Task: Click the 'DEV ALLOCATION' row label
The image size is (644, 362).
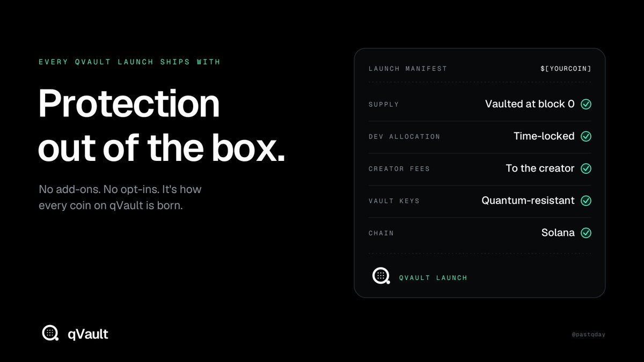Action: coord(404,137)
